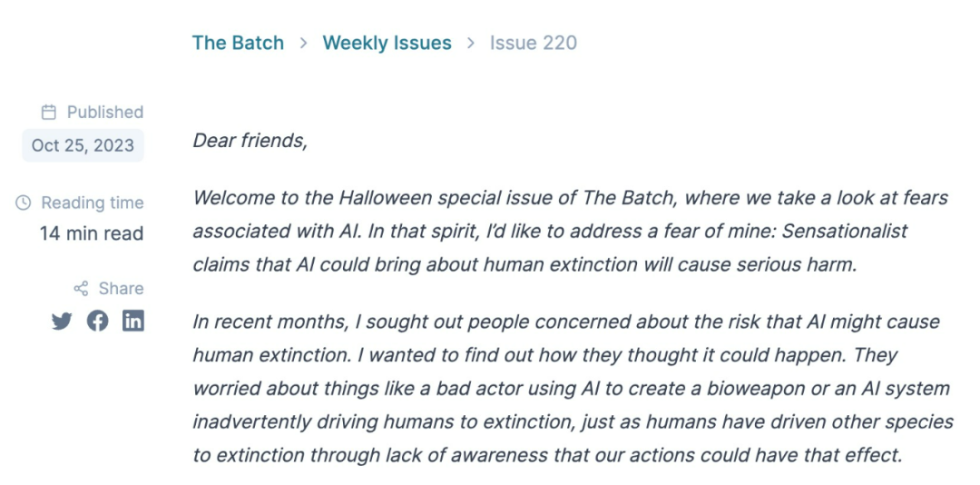The width and height of the screenshot is (980, 485).
Task: Click the Reading time label
Action: [93, 203]
